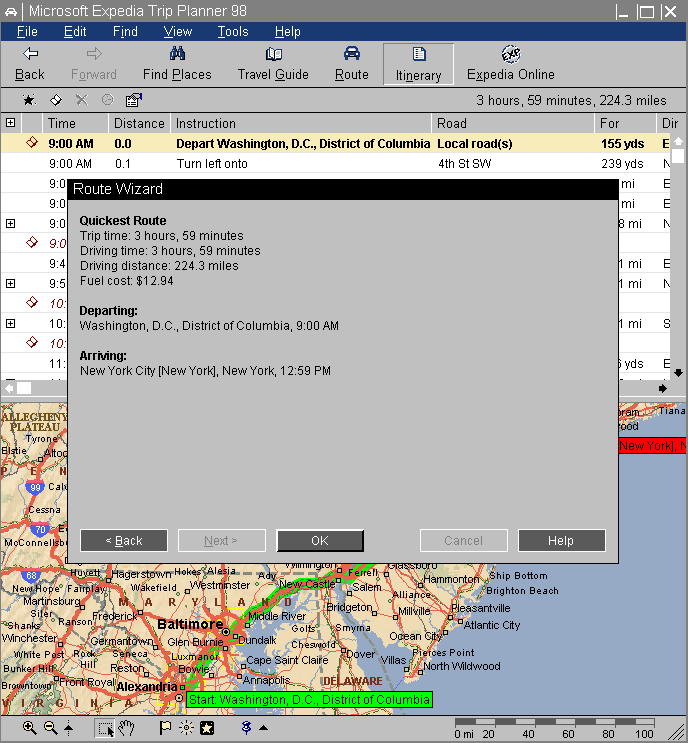Select the Depart Washington, D.C. row
The height and width of the screenshot is (743, 688).
tap(335, 143)
